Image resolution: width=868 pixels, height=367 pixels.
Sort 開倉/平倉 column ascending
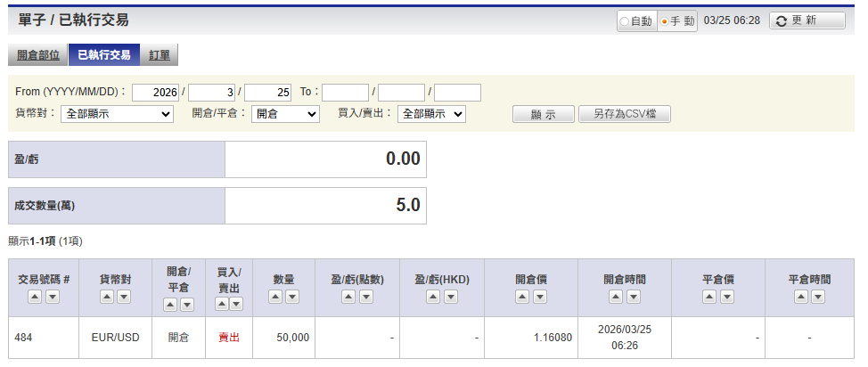(x=170, y=305)
